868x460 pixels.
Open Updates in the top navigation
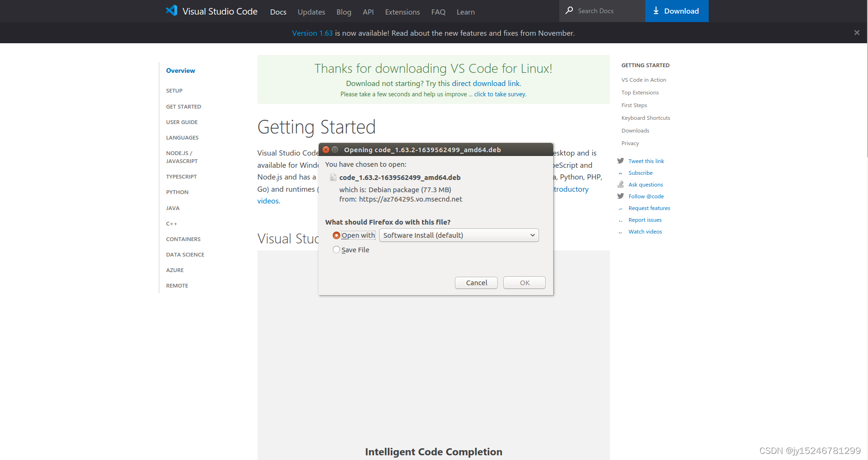[x=311, y=12]
